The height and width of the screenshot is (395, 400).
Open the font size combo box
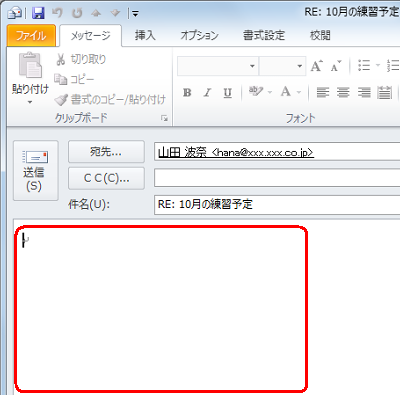pos(282,66)
